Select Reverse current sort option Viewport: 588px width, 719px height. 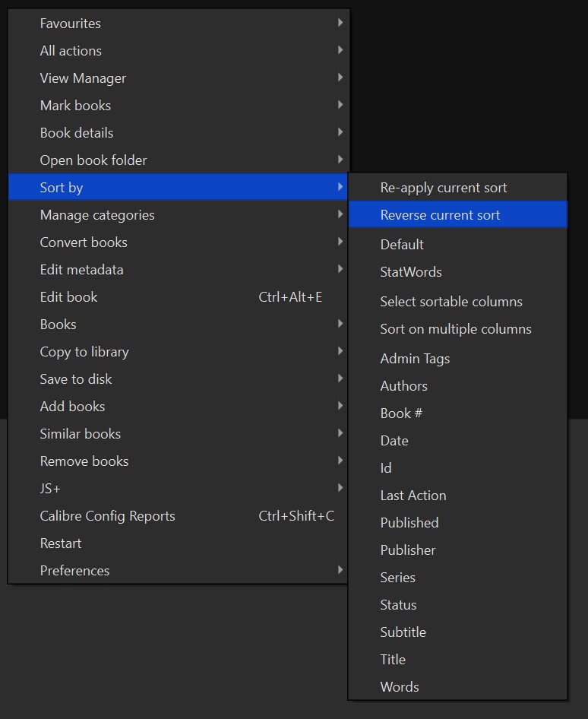coord(441,215)
